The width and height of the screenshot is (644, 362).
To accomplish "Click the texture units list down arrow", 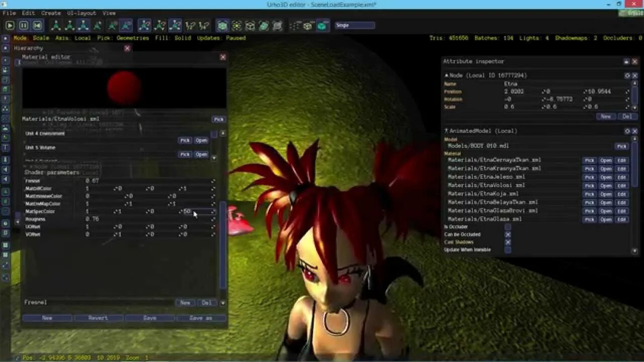I will click(x=214, y=157).
